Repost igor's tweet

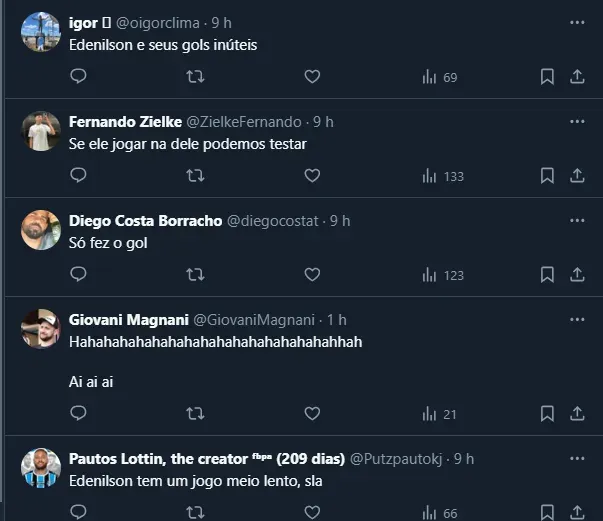pos(196,77)
